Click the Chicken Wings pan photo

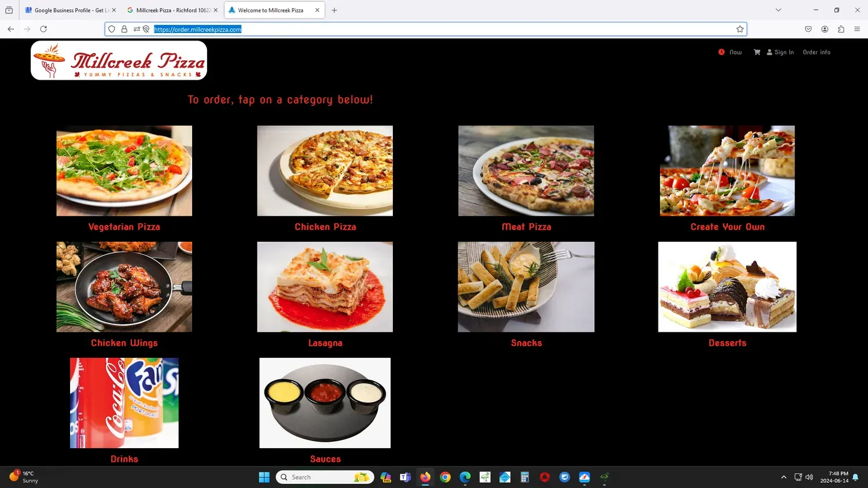tap(124, 287)
